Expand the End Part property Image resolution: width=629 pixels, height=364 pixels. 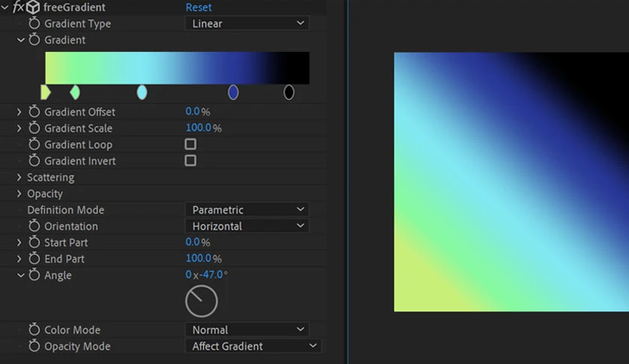coord(19,259)
